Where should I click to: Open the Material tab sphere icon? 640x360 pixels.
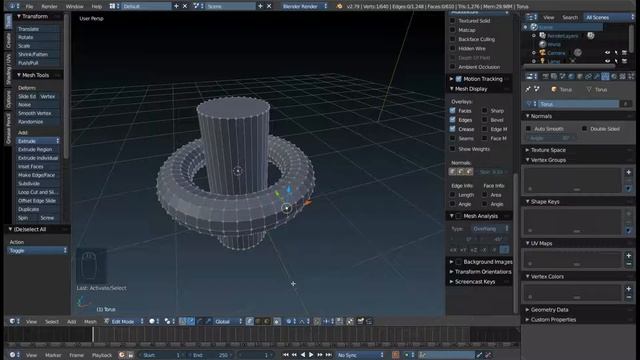click(614, 76)
